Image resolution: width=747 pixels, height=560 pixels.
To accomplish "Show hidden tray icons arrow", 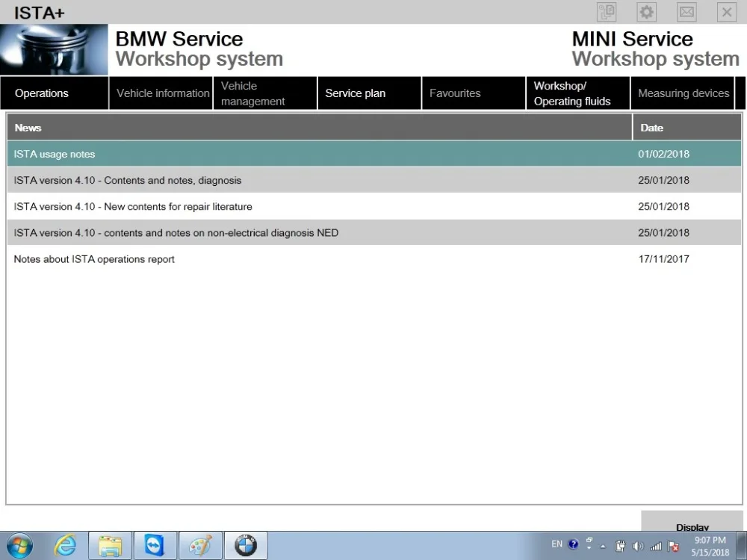I will pos(603,547).
